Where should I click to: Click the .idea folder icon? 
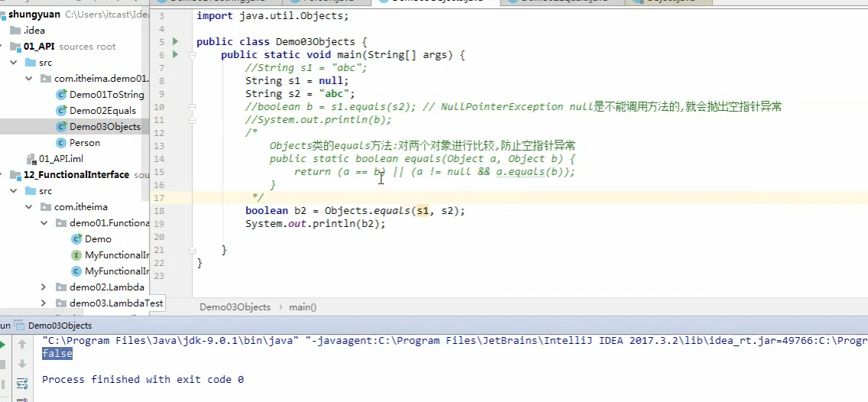coord(15,31)
